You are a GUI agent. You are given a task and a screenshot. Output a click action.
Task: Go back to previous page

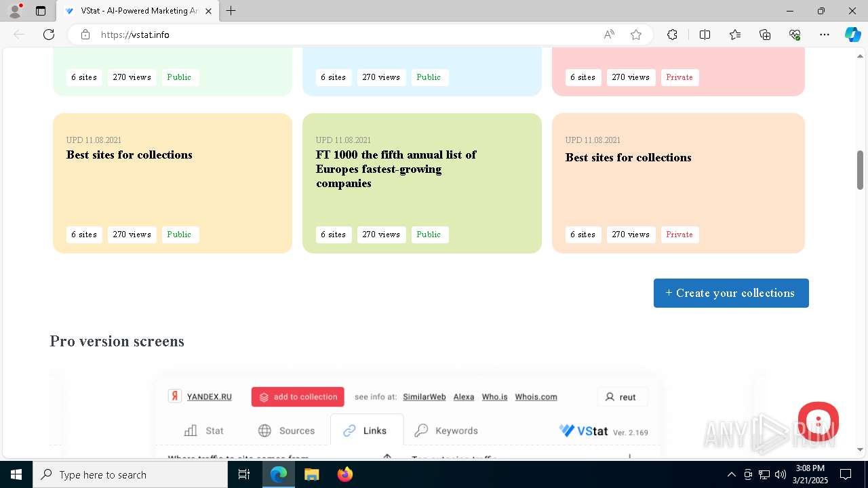(19, 35)
